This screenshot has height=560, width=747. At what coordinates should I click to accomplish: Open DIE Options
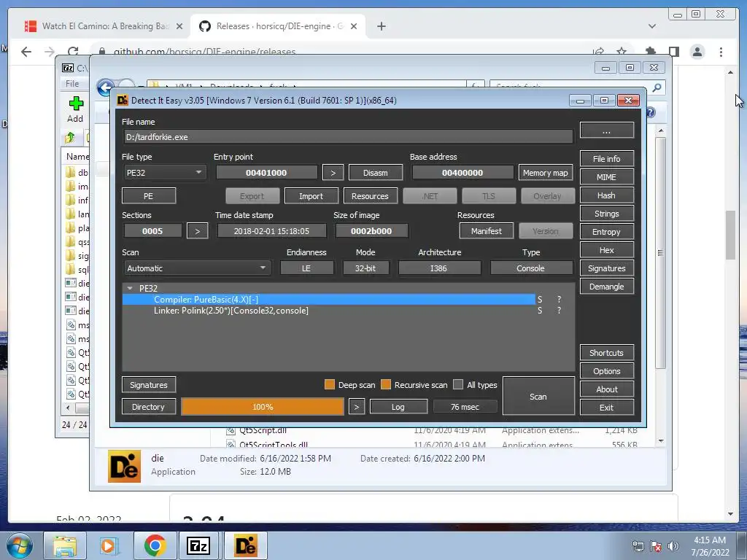606,371
